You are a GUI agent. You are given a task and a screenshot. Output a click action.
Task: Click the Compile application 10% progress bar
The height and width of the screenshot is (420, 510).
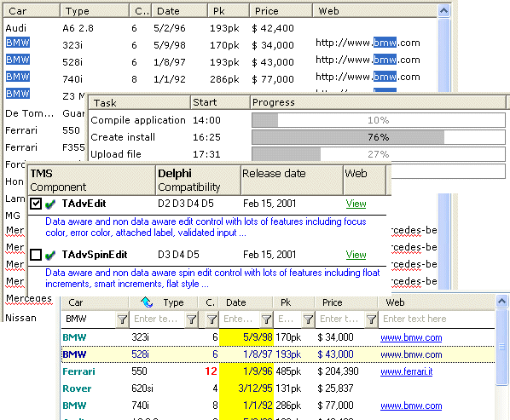(379, 120)
